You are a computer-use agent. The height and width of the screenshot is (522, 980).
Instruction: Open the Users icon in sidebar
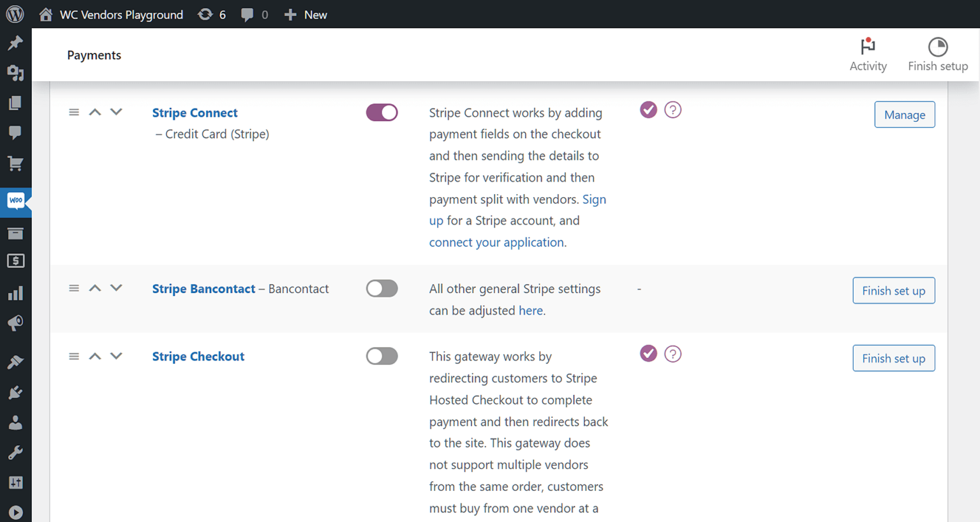pos(15,422)
